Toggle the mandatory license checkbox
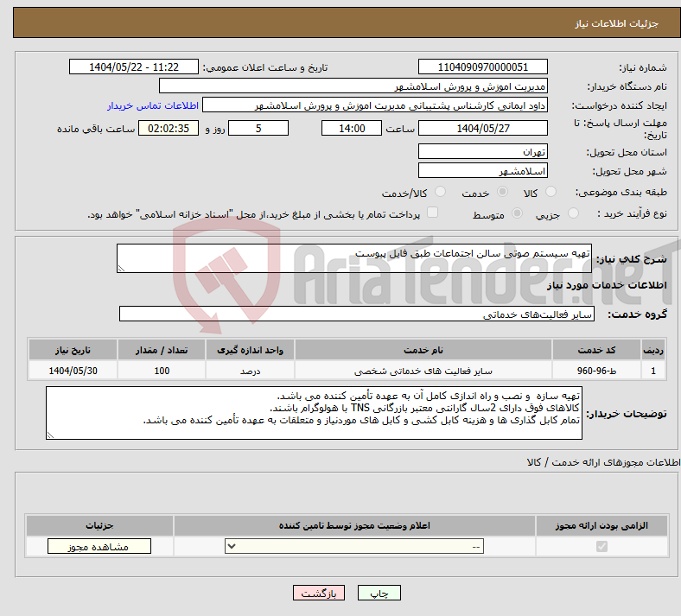 click(x=601, y=546)
